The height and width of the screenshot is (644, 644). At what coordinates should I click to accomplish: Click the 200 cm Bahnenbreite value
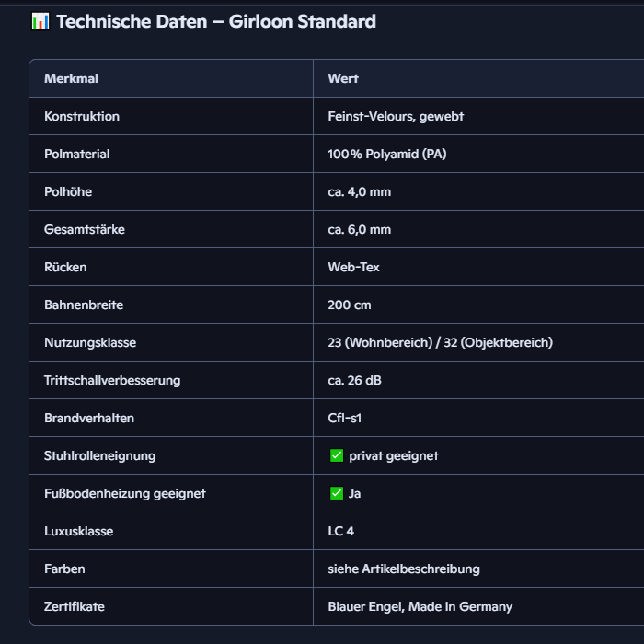point(350,305)
